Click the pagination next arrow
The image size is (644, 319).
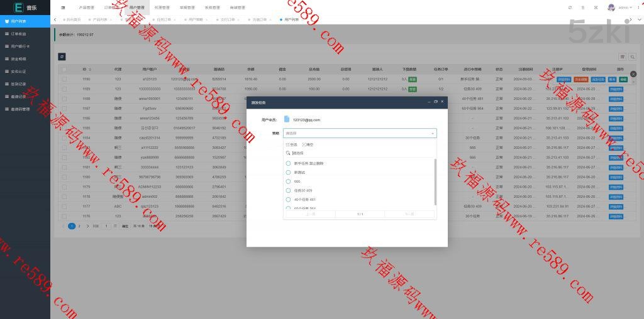pyautogui.click(x=87, y=226)
